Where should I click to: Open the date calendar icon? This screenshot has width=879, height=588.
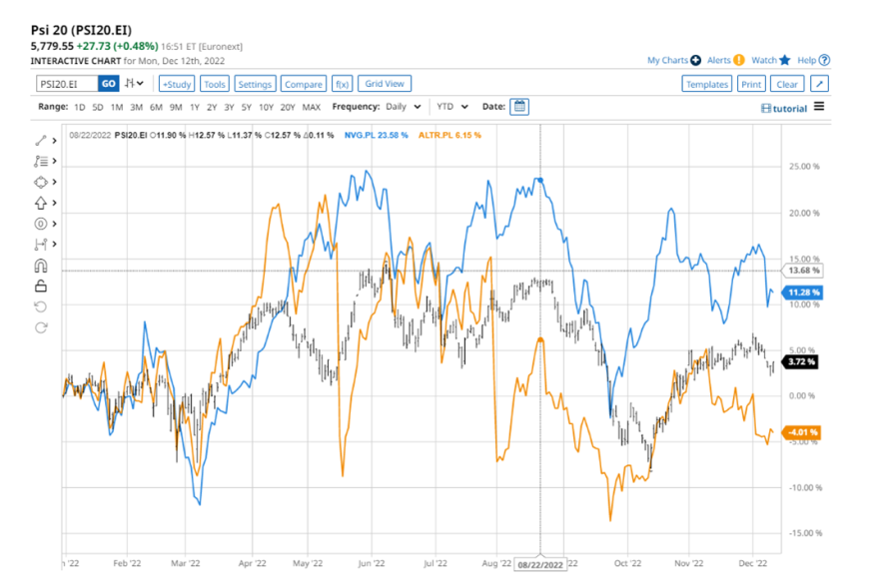pos(519,107)
